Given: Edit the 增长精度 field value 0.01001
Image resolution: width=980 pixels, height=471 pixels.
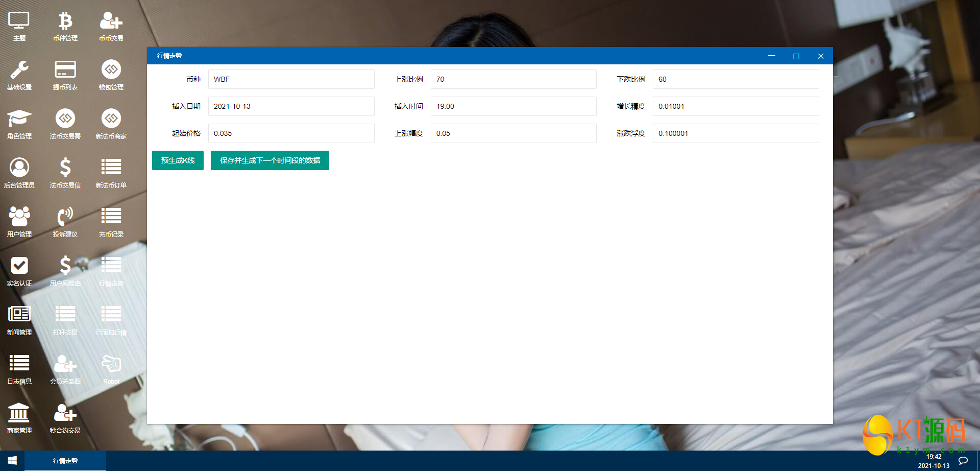Looking at the screenshot, I should point(736,106).
